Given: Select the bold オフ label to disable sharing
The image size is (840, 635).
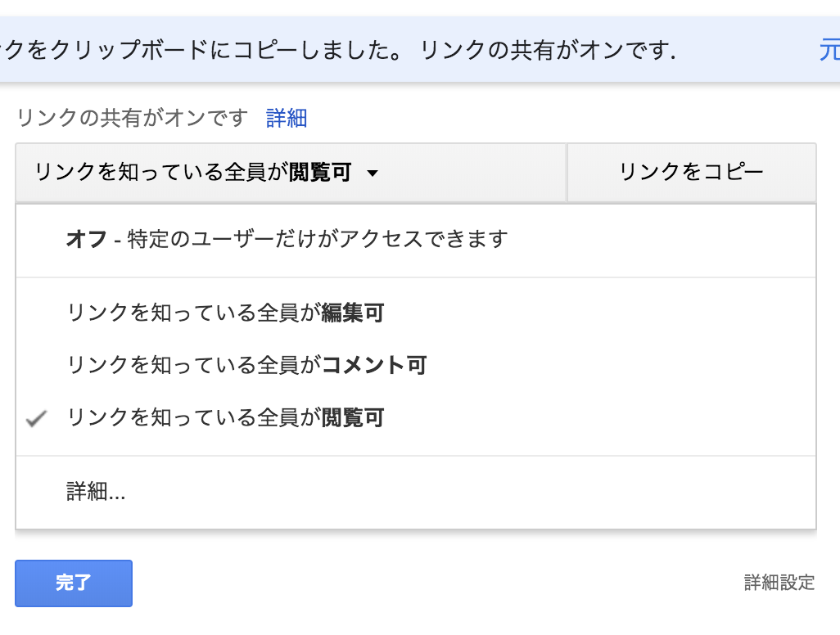Looking at the screenshot, I should pos(86,239).
